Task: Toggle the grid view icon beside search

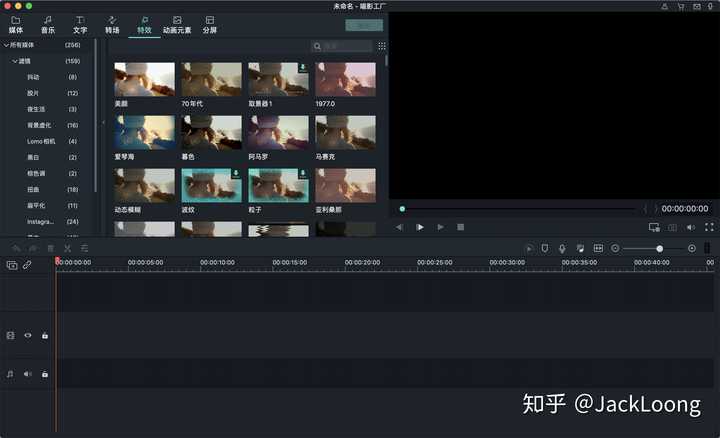Action: (382, 46)
